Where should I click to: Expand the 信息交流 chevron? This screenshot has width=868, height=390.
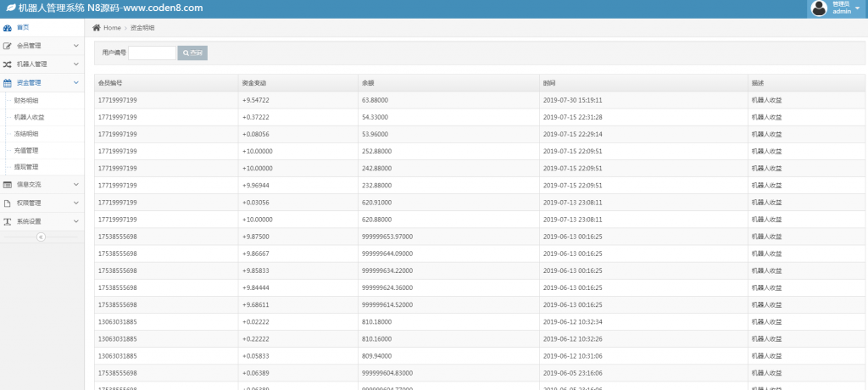75,185
